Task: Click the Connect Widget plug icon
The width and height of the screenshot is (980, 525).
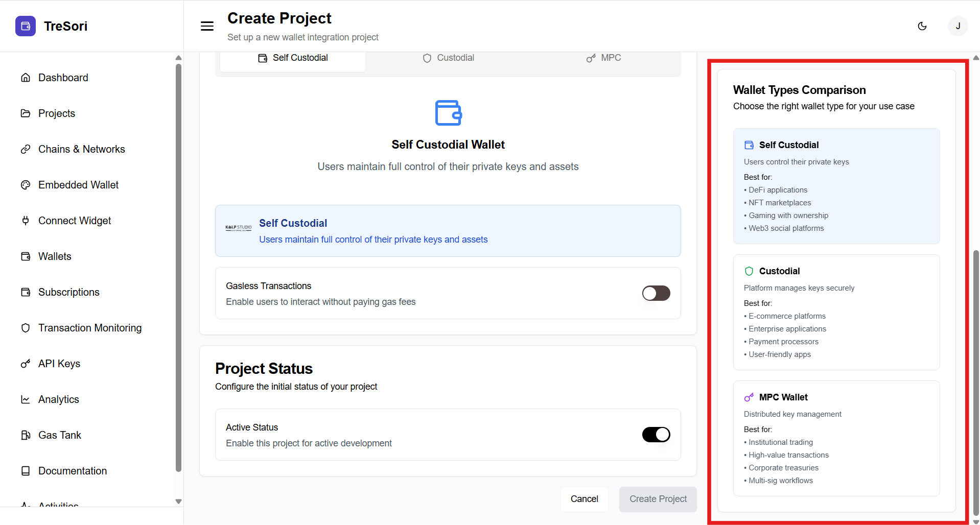Action: (x=26, y=221)
